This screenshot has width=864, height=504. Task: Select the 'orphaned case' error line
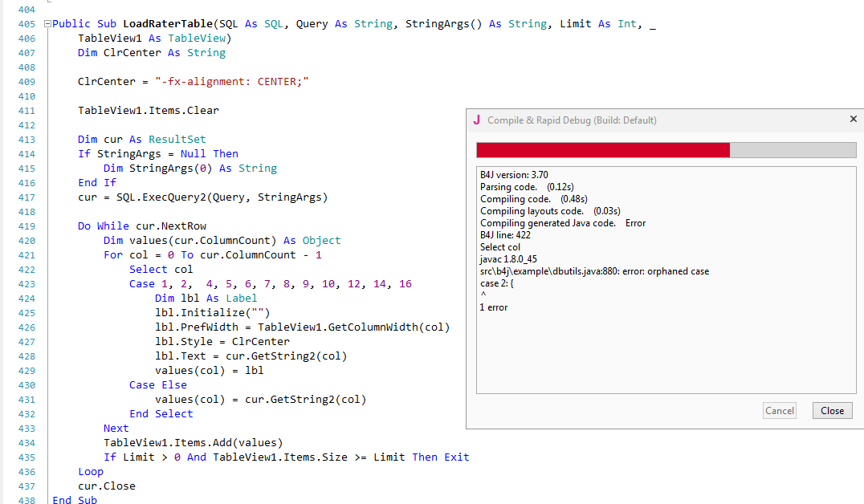pos(594,271)
